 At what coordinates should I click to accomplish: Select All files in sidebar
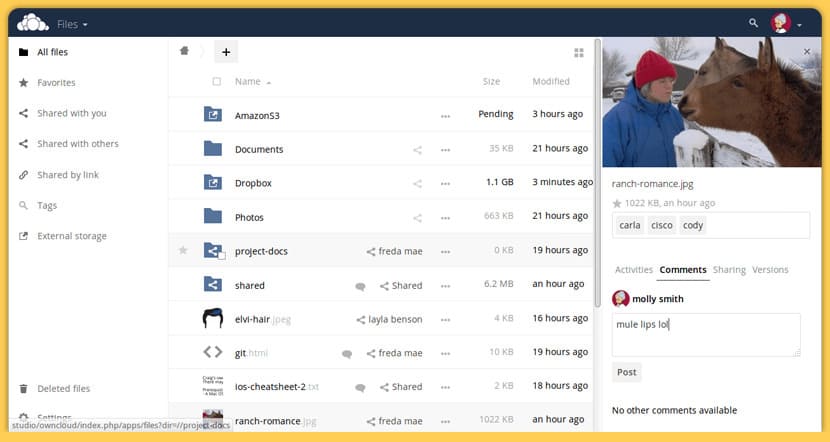52,52
